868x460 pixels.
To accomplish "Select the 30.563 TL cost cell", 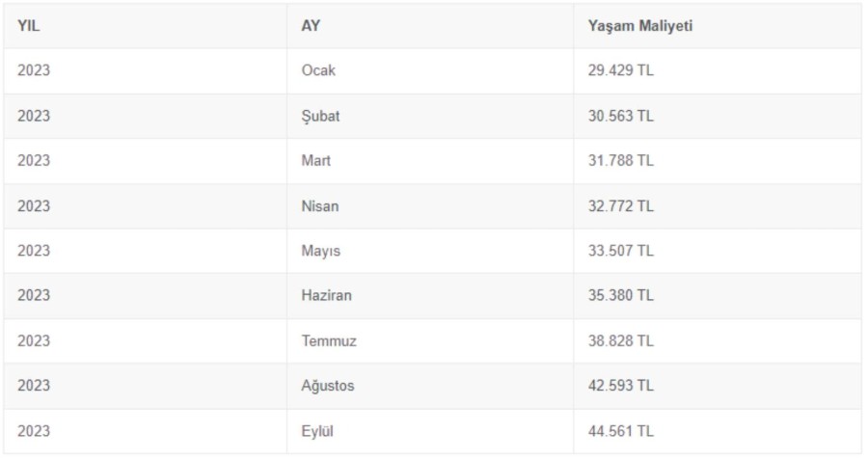I will click(620, 116).
